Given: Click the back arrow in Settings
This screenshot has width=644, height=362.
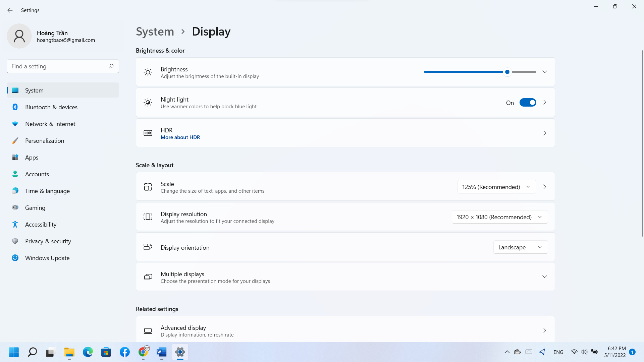Looking at the screenshot, I should [10, 10].
